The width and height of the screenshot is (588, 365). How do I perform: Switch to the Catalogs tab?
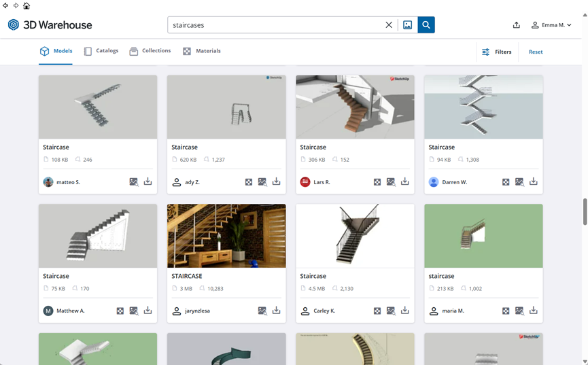point(101,51)
